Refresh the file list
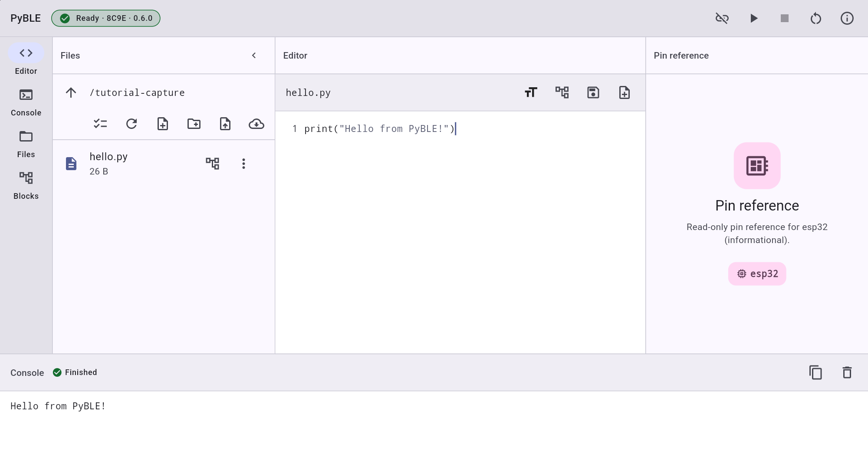This screenshot has height=474, width=868. (132, 124)
